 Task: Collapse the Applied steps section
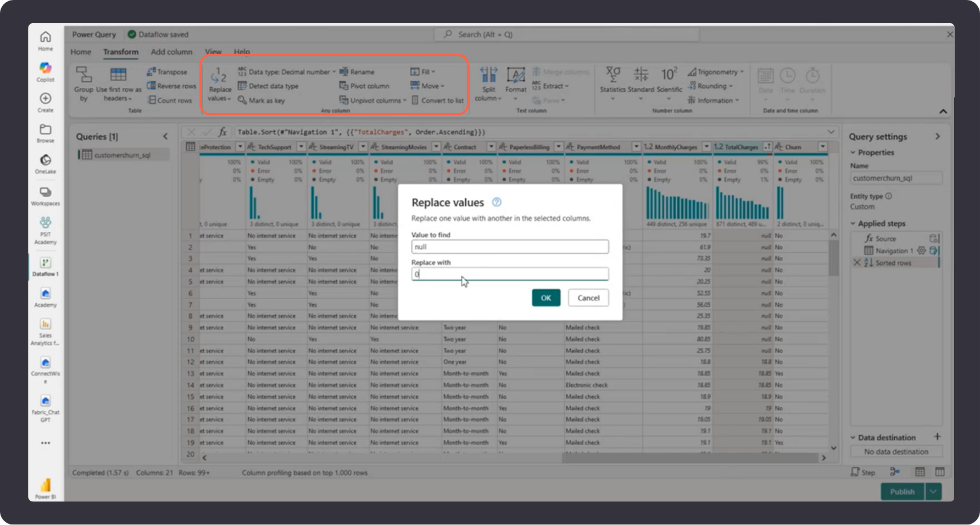point(853,224)
